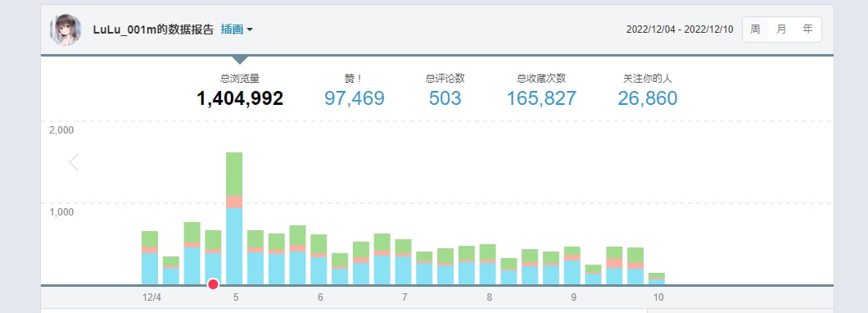Select the 总收藏次数 165,827 metric

(541, 90)
